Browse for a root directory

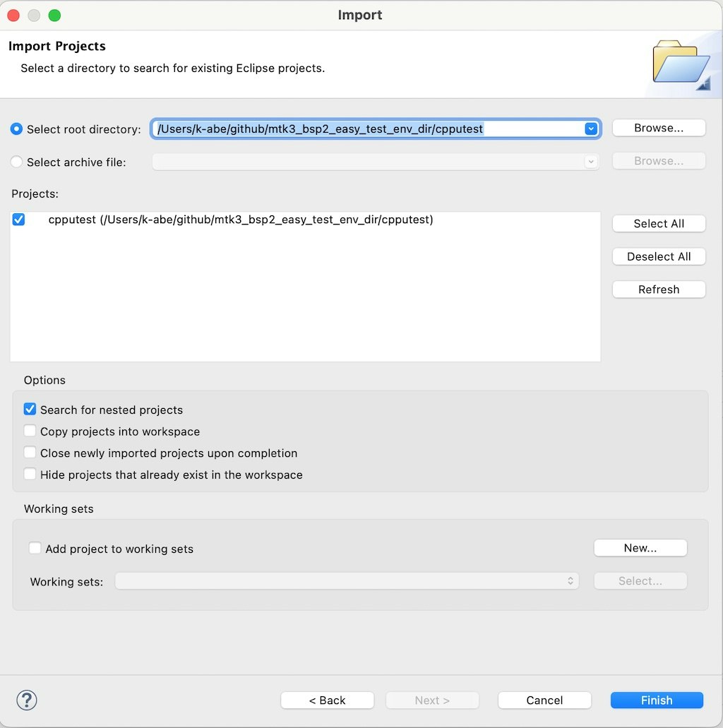[658, 128]
